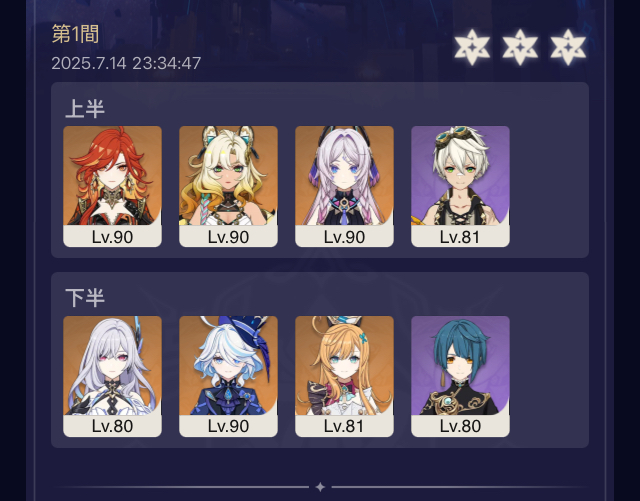Click the Lv.80 label under the silver-haired character
The image size is (640, 501).
(x=112, y=426)
